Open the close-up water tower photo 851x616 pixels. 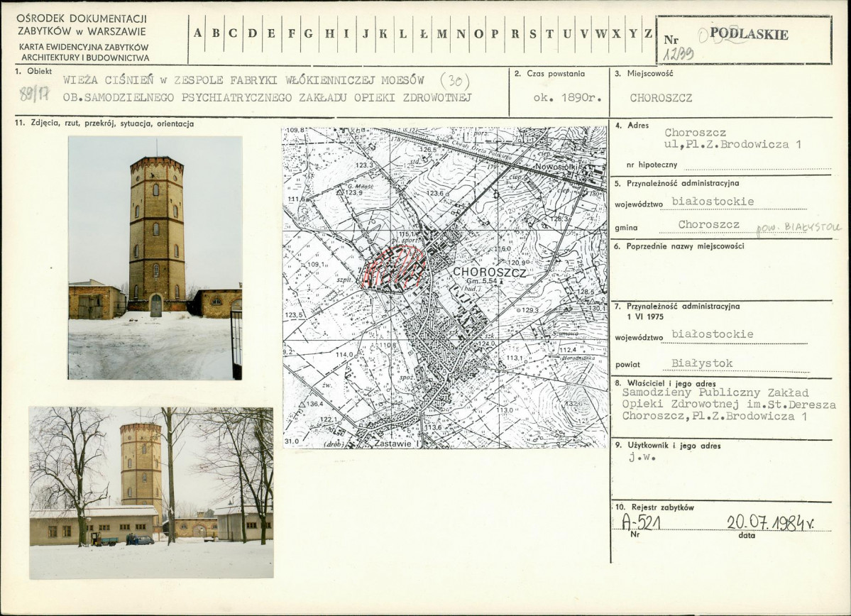155,258
